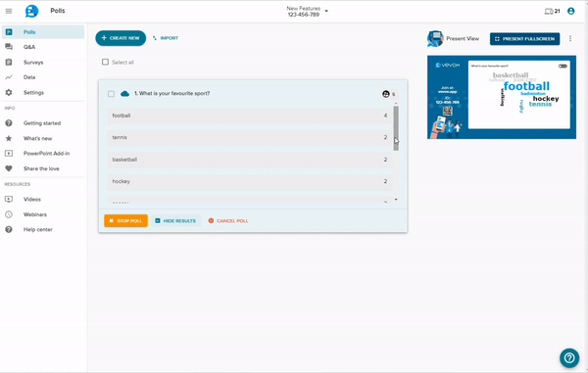Click the poll results scrollbar thumb
Screen dimensions: 588x373
pyautogui.click(x=396, y=128)
